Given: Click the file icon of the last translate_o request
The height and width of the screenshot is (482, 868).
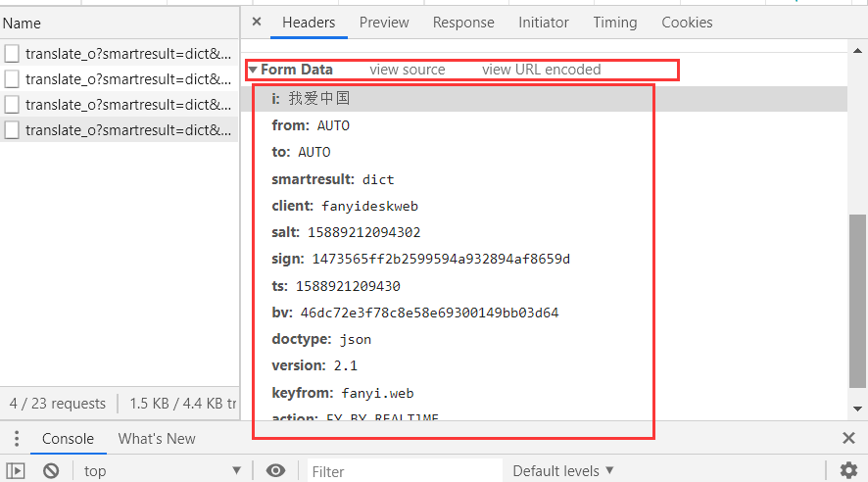Looking at the screenshot, I should tap(12, 130).
